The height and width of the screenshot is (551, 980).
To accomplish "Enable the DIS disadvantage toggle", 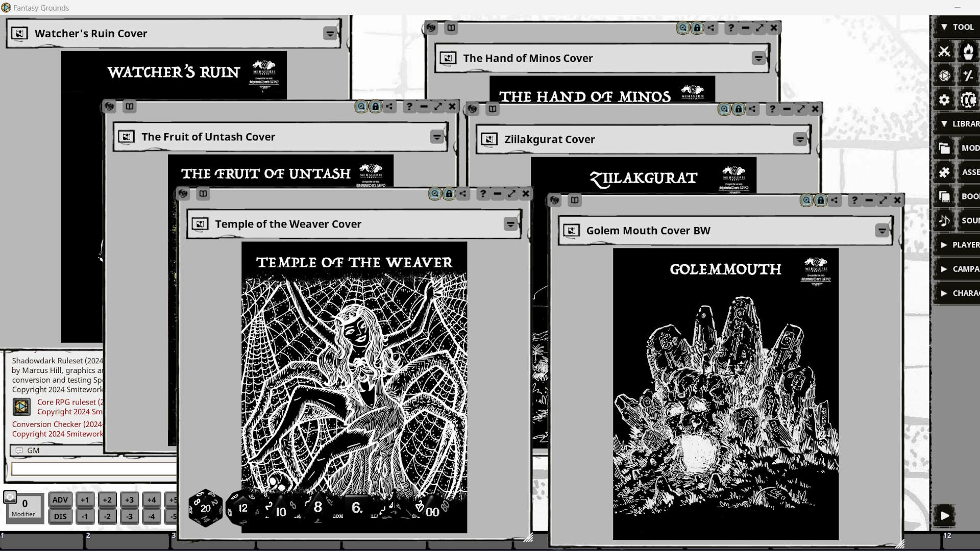I will pos(60,516).
